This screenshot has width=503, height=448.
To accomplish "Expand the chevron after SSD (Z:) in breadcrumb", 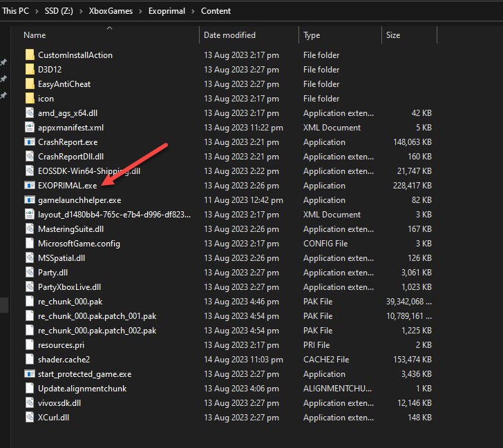I will point(81,11).
